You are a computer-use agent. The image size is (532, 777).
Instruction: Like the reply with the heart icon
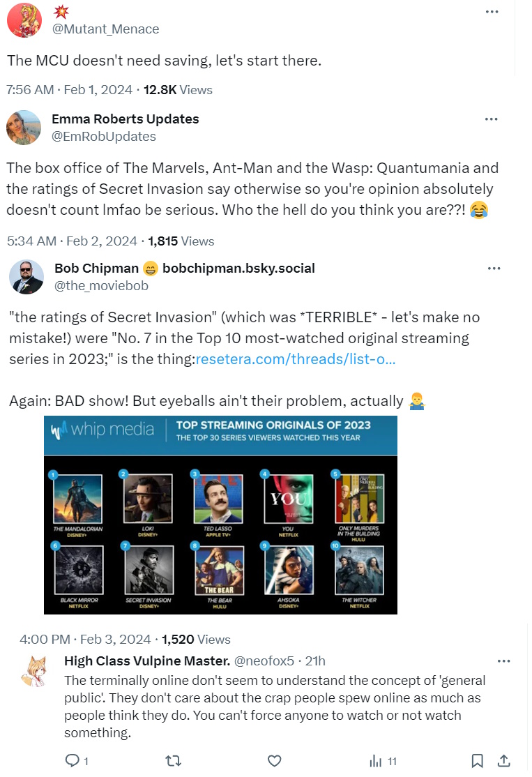(x=275, y=761)
